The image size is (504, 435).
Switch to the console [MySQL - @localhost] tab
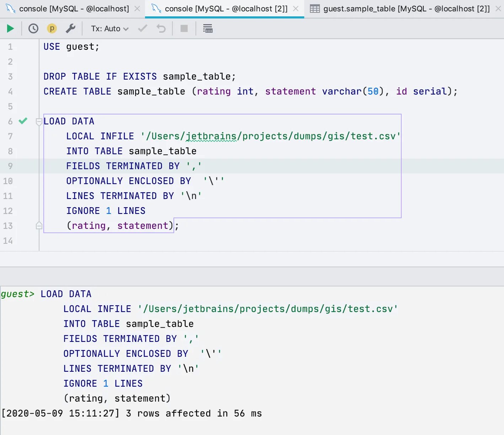(74, 9)
